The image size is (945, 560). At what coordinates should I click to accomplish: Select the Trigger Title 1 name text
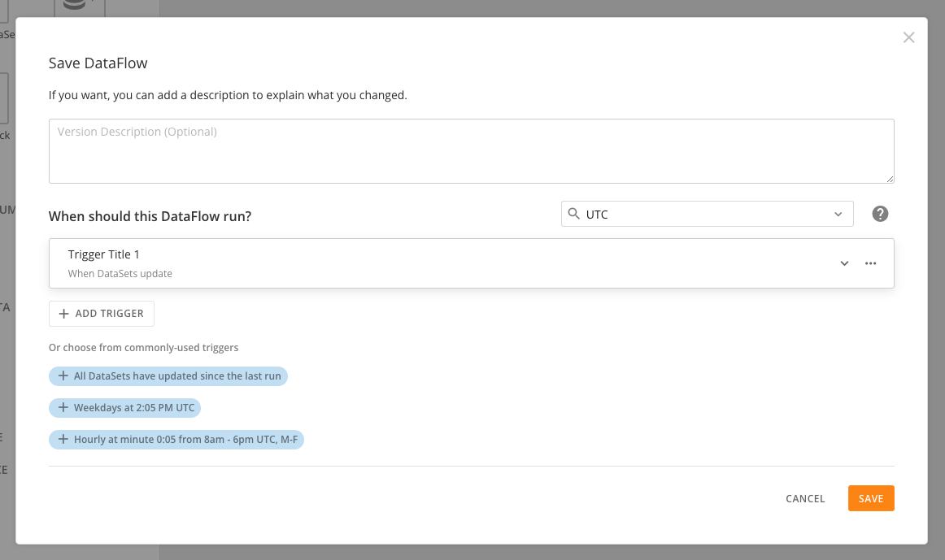pyautogui.click(x=104, y=254)
